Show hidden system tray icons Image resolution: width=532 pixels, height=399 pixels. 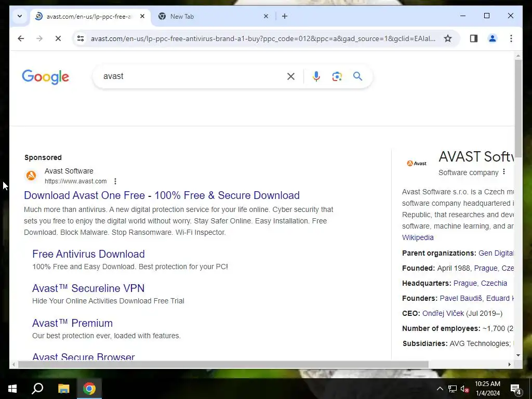[x=440, y=389]
